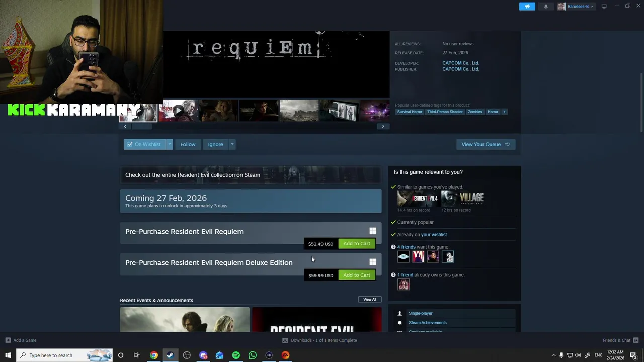Open Cortana circle icon
Image resolution: width=644 pixels, height=362 pixels.
pos(120,355)
